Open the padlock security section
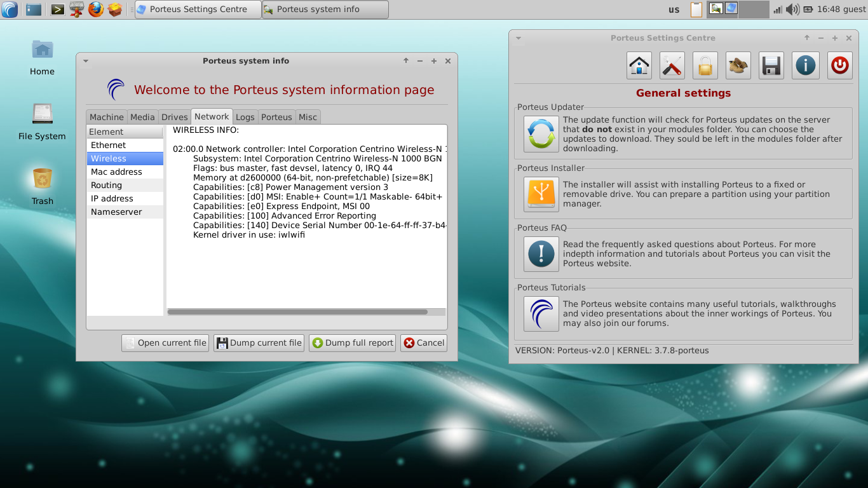This screenshot has height=488, width=868. 705,65
